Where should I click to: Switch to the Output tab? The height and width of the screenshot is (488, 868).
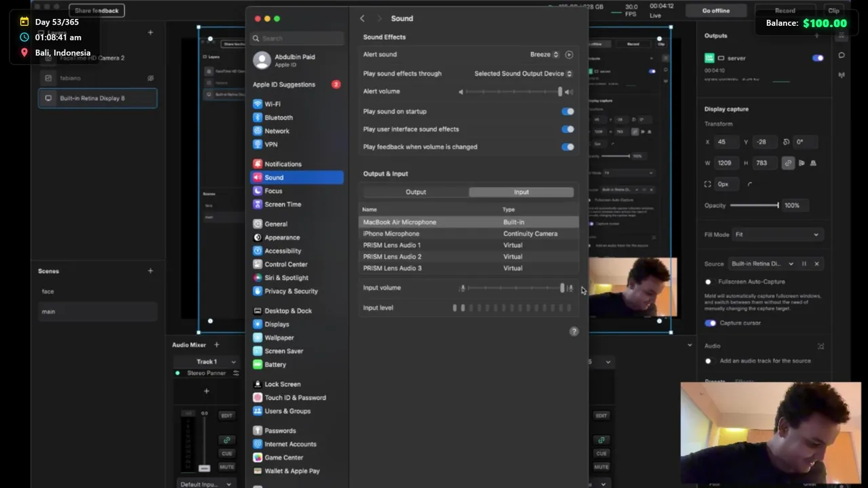416,192
